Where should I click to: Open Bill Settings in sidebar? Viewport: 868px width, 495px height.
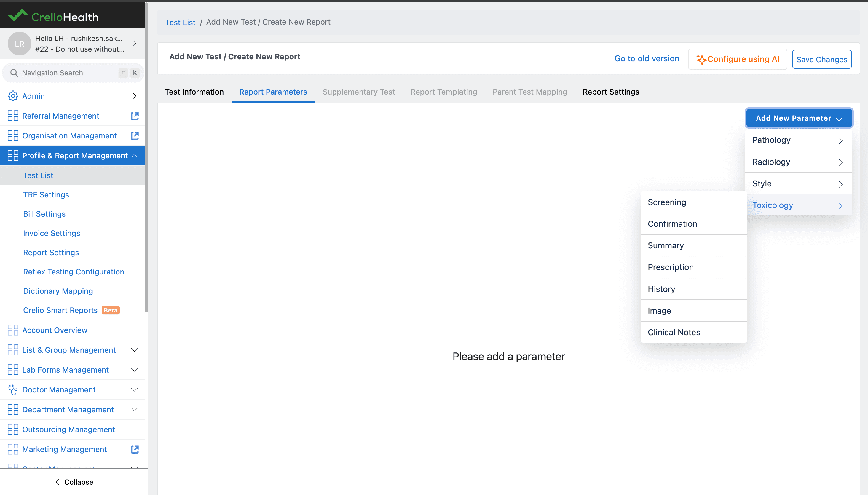click(x=72, y=214)
